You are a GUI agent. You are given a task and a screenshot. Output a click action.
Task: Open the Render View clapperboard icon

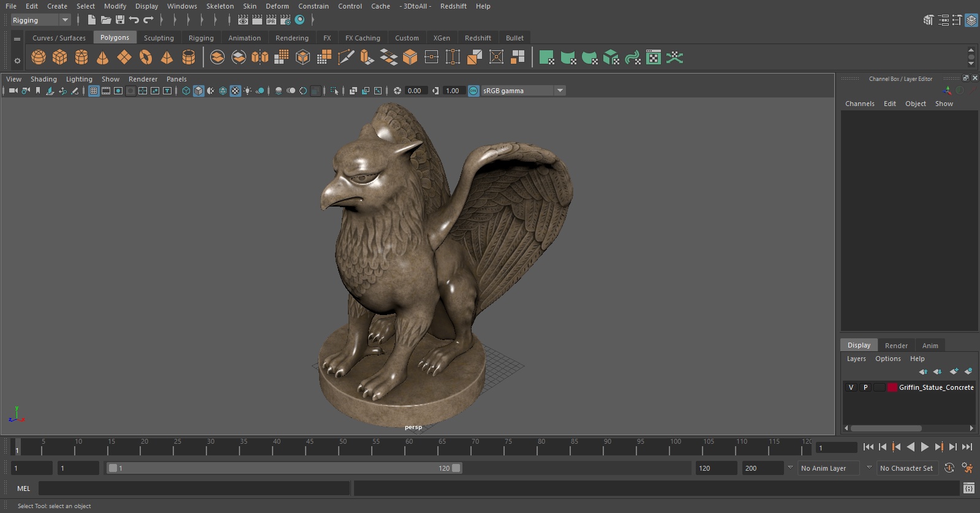coord(243,20)
